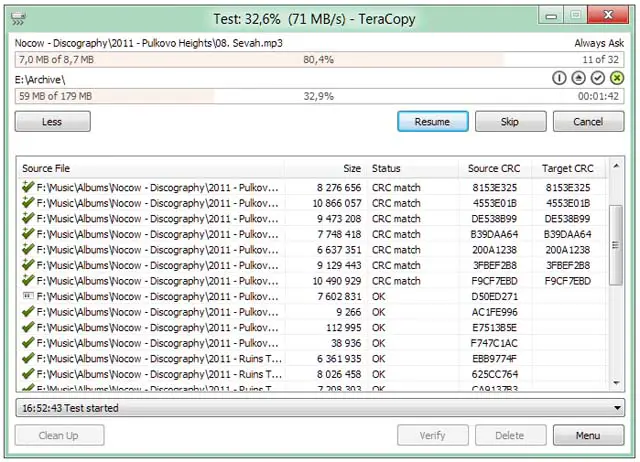Click the remaining time 00:01:42
The height and width of the screenshot is (462, 640).
(x=598, y=96)
